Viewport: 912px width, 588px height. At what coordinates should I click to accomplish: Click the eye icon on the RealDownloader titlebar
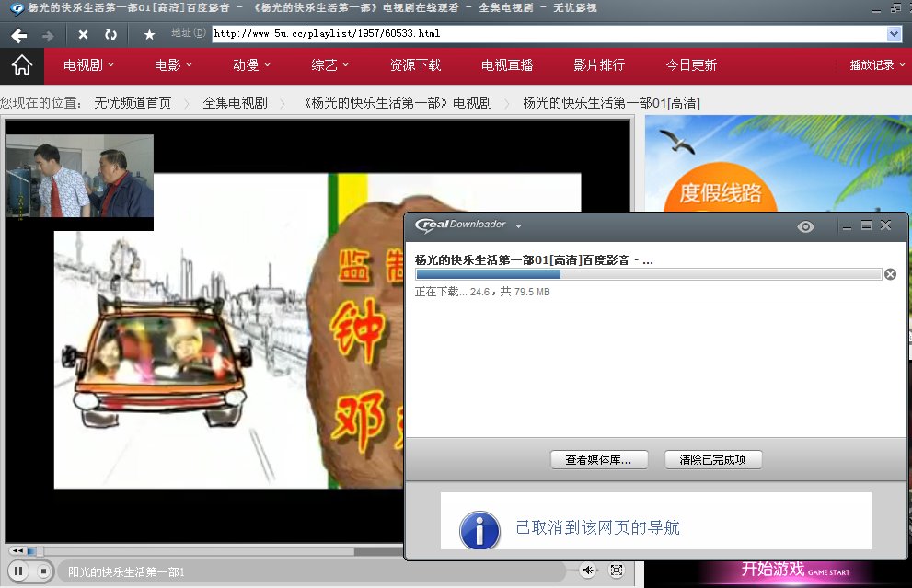coord(805,225)
